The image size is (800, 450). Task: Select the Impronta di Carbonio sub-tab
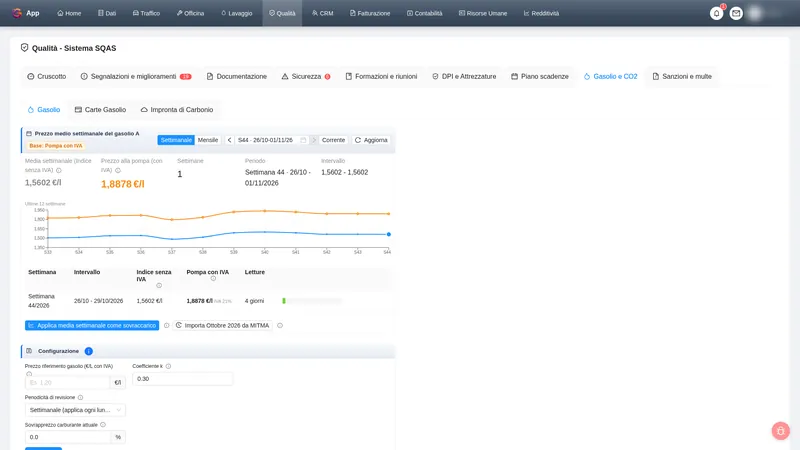[177, 110]
